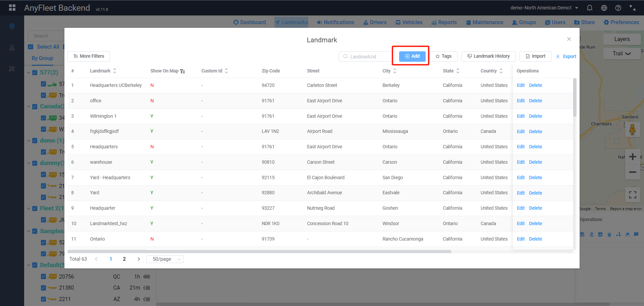Click the Import button
The image size is (644, 306).
pyautogui.click(x=535, y=56)
